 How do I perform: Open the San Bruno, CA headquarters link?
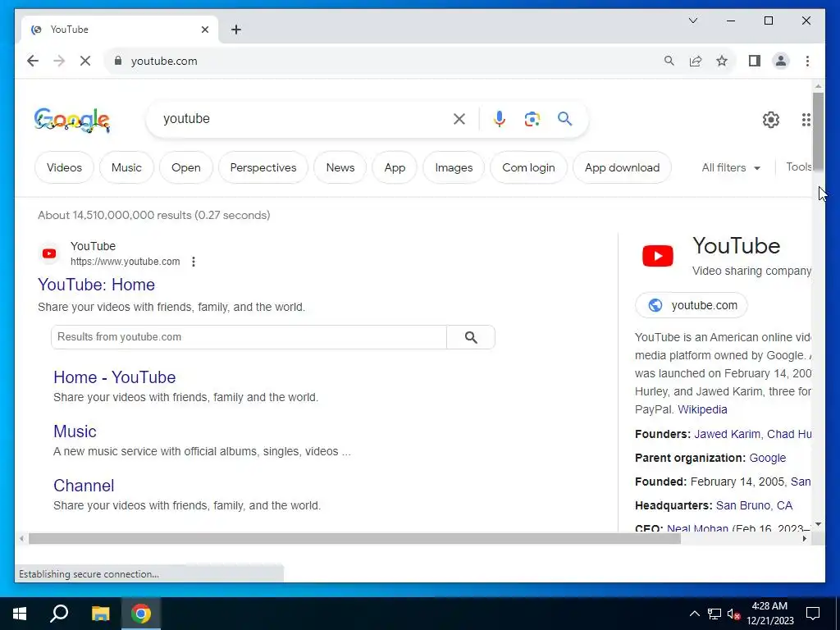coord(754,505)
